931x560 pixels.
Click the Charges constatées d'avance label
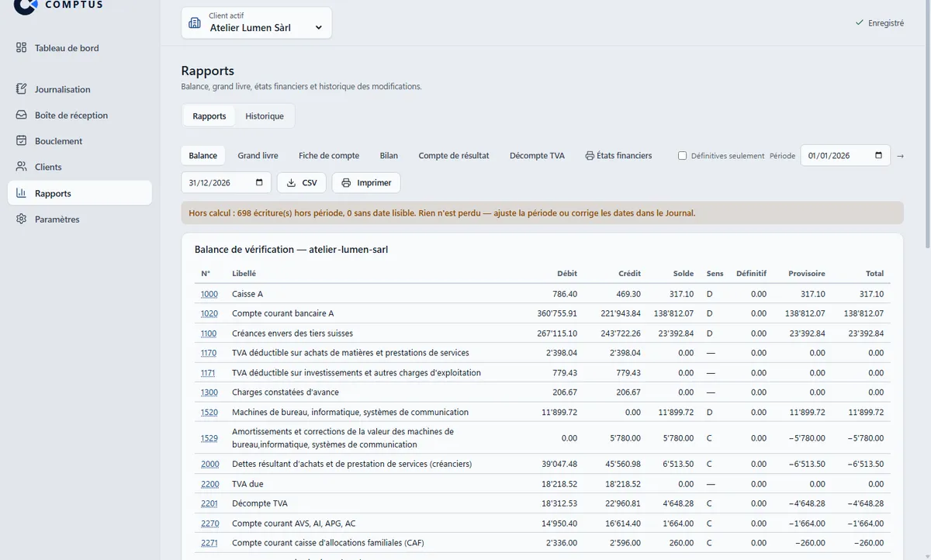coord(286,392)
